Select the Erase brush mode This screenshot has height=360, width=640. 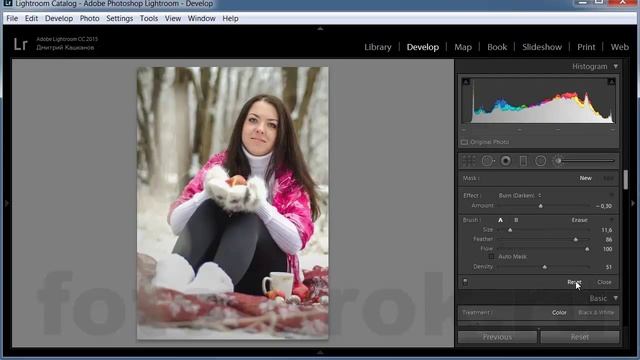(x=579, y=220)
